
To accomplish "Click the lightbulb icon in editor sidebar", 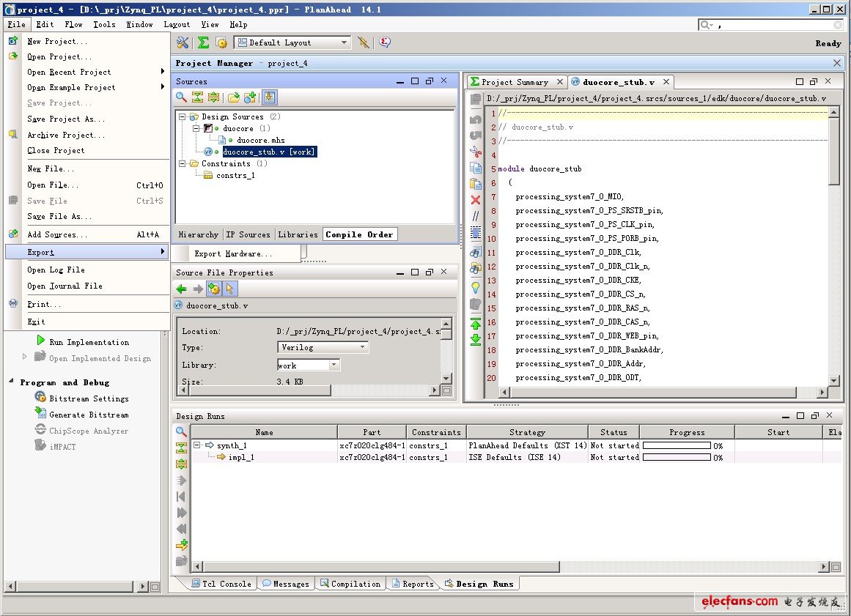I will pos(476,287).
